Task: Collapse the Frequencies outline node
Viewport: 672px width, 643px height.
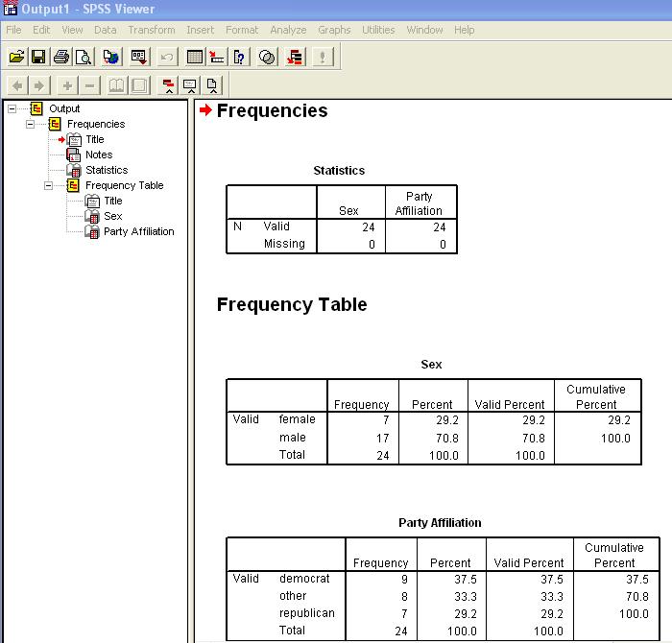Action: click(30, 124)
